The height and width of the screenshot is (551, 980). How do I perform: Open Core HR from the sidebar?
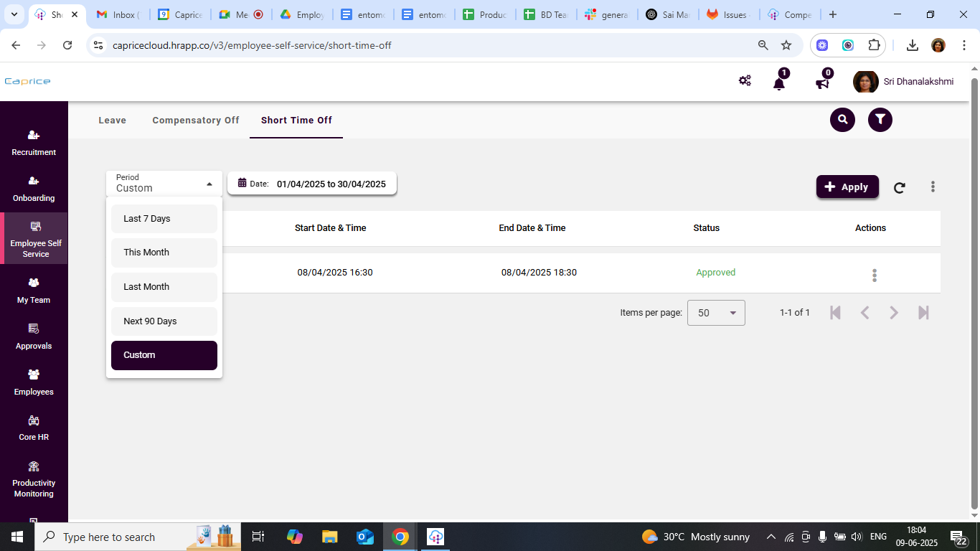(34, 428)
